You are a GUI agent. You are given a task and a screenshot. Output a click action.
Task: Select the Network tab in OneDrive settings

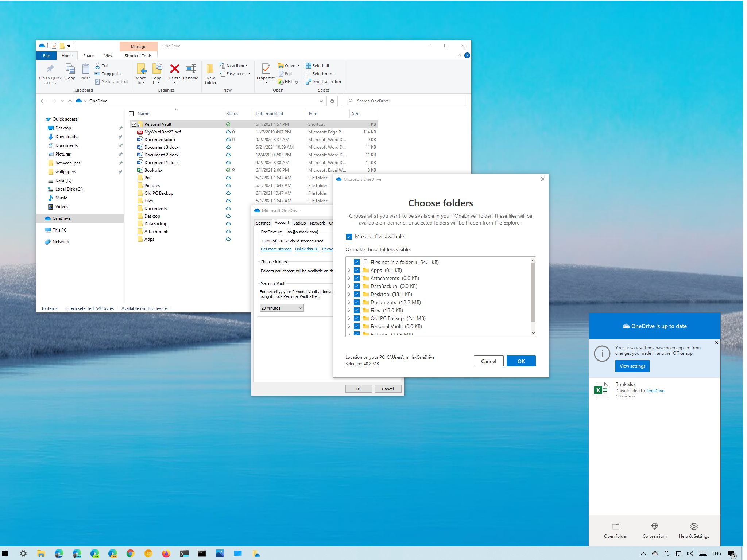318,222
